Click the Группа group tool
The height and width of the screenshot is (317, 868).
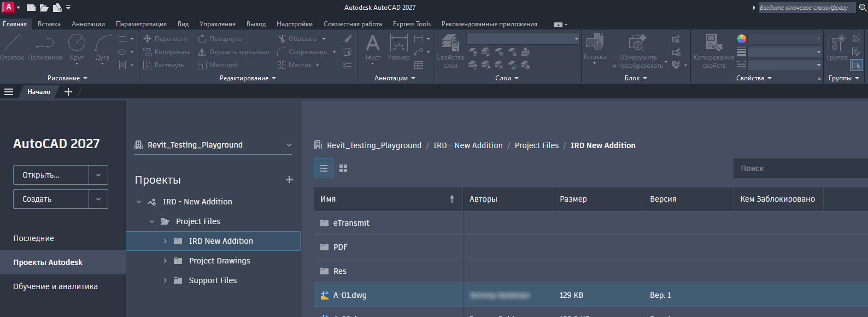tap(837, 48)
